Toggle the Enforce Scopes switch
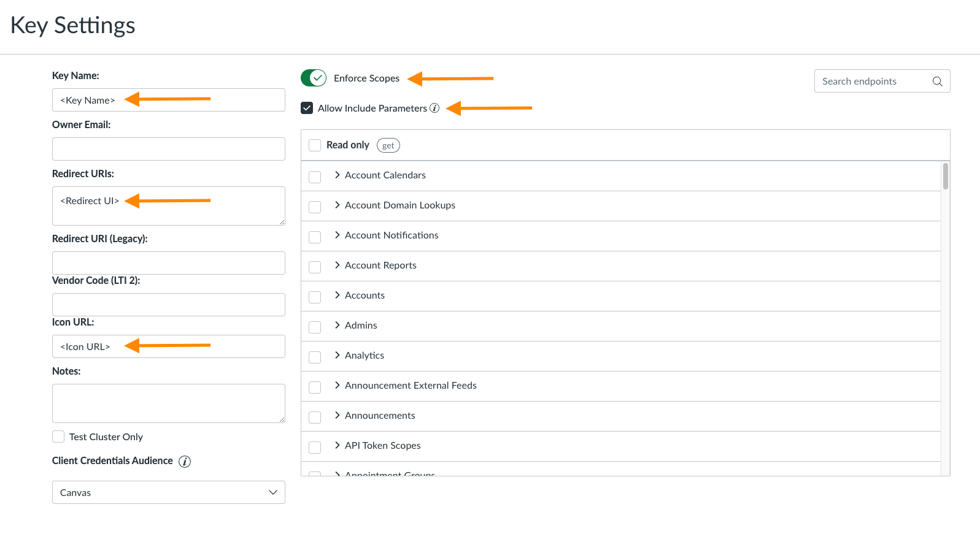 (314, 78)
